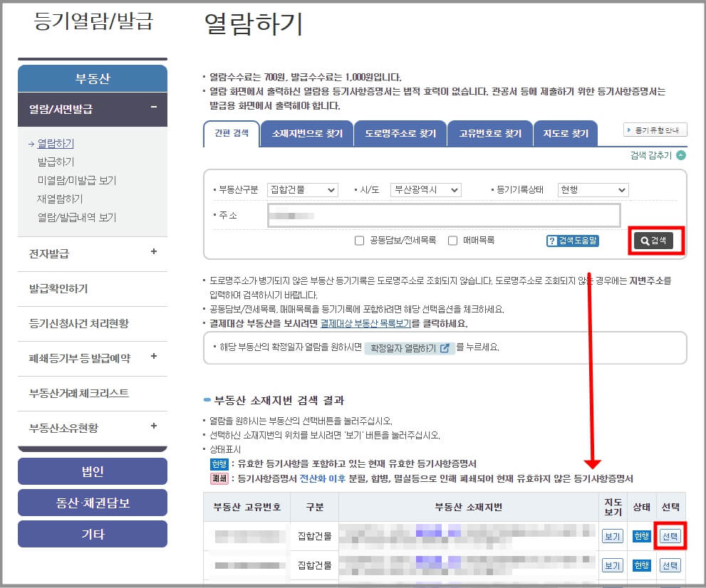Viewport: 706px width, 588px height.
Task: Open the 등기기록상태 dropdown showing 현행
Action: (x=593, y=190)
